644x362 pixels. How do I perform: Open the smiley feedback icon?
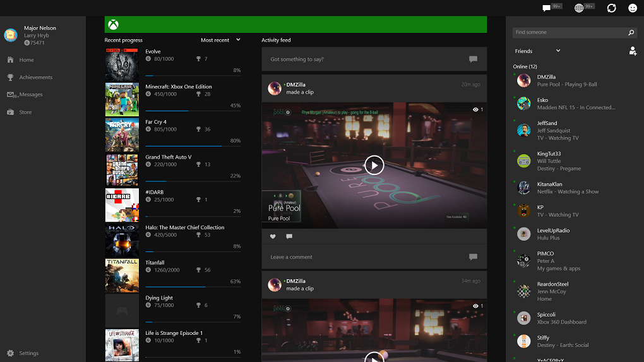click(x=633, y=8)
